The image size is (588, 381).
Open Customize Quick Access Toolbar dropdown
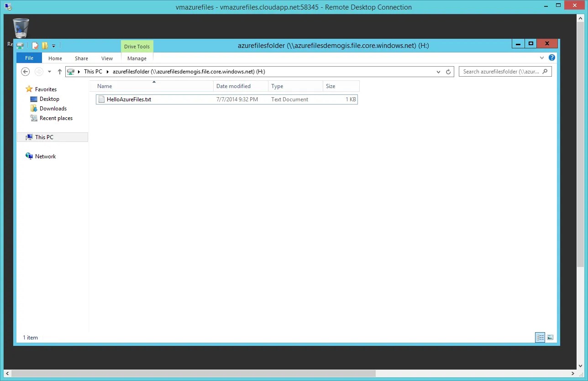click(53, 46)
